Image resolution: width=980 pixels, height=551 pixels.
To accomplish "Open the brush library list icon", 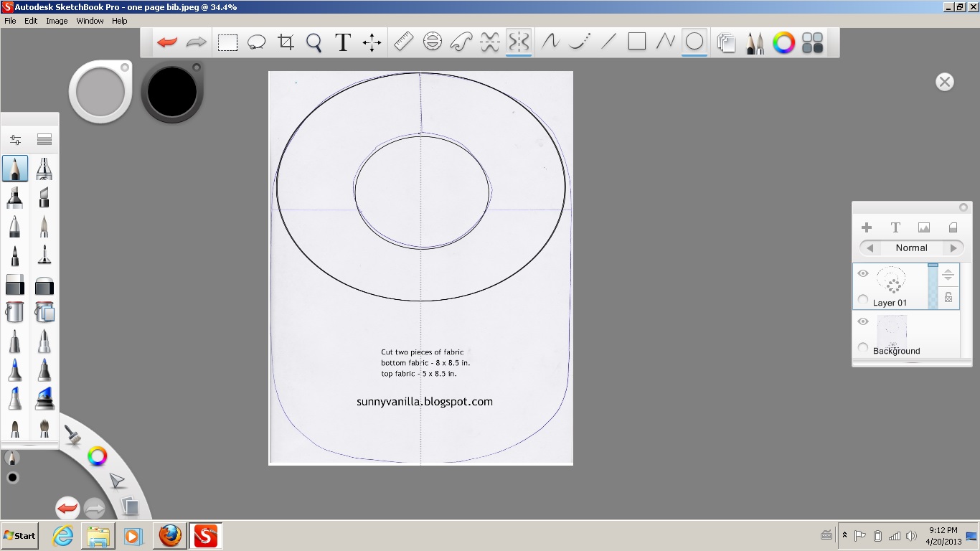I will (44, 140).
